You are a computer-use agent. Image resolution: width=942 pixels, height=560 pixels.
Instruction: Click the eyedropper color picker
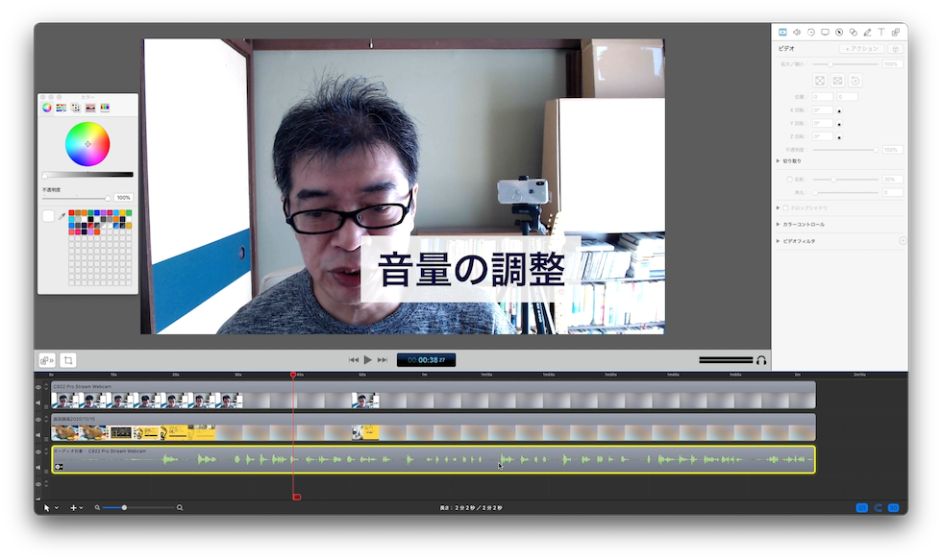62,216
